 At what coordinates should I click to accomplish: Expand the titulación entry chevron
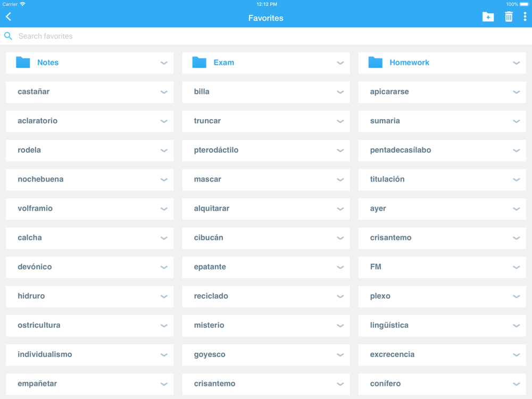pyautogui.click(x=516, y=180)
